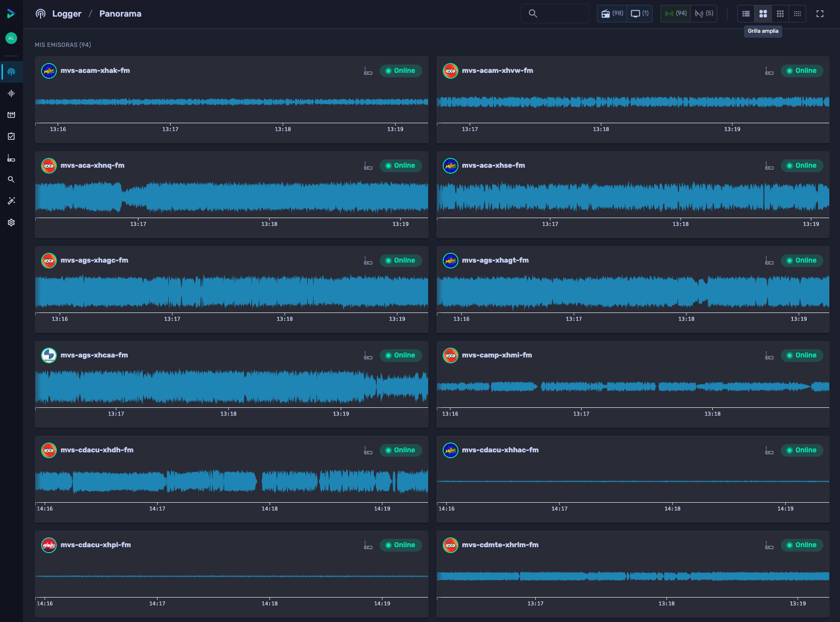Toggle the TV channels filter (1)

coord(639,14)
